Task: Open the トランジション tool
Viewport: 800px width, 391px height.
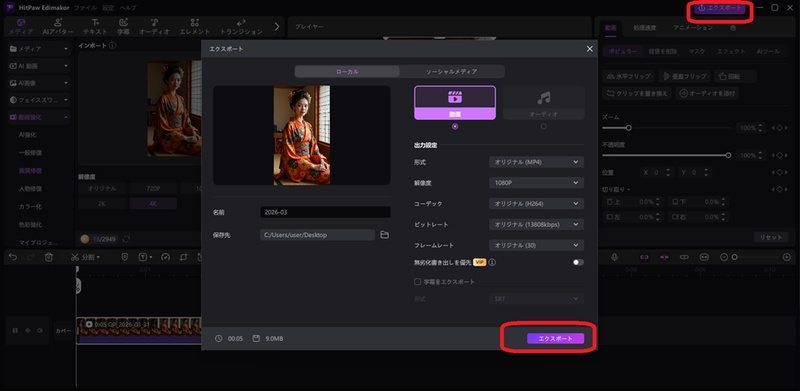Action: point(241,27)
